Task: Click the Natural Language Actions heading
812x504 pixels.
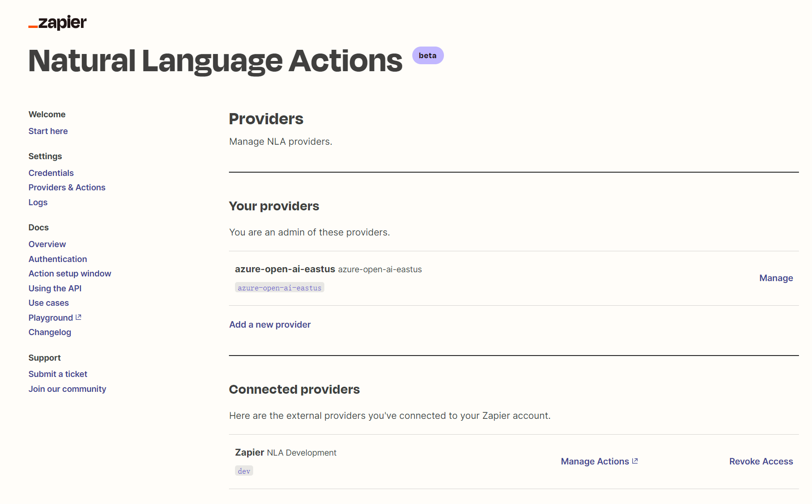Action: click(215, 61)
